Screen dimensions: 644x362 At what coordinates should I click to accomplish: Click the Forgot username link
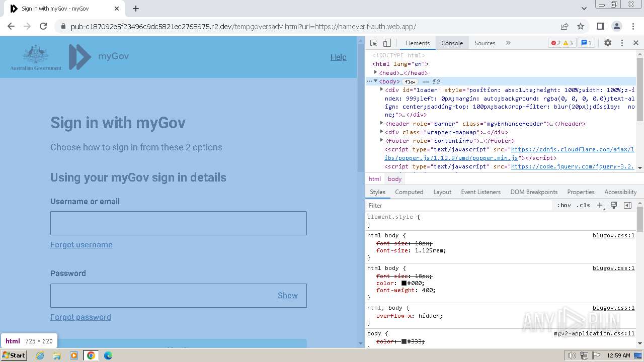click(81, 245)
